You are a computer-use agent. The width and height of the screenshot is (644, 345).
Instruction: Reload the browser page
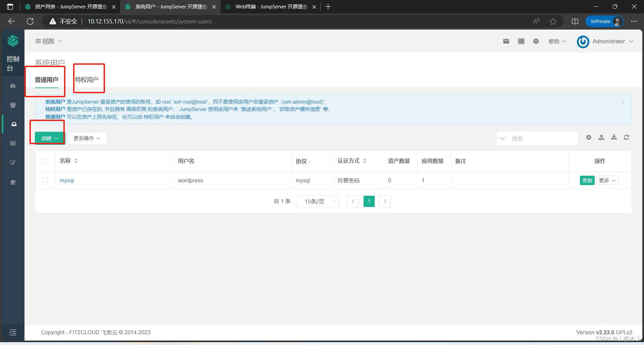30,21
